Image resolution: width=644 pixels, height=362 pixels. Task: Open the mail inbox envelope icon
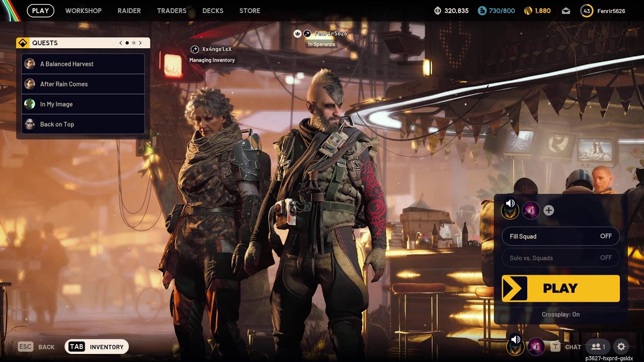566,11
